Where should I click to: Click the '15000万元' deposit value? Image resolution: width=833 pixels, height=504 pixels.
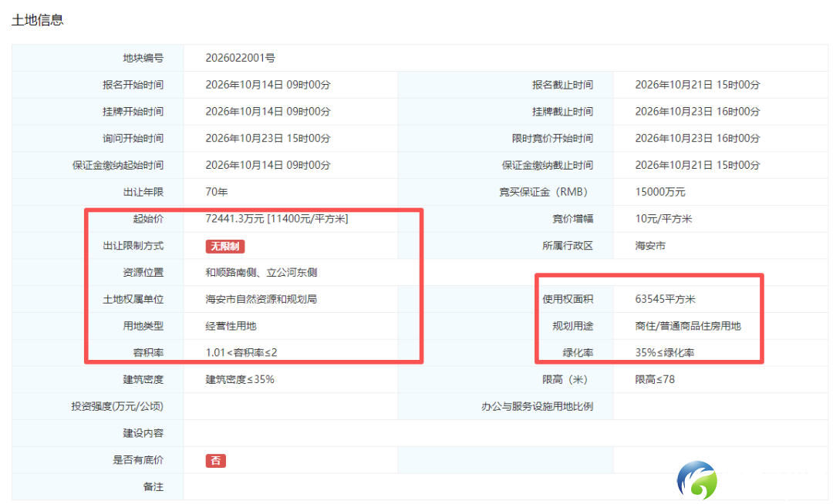(x=660, y=192)
